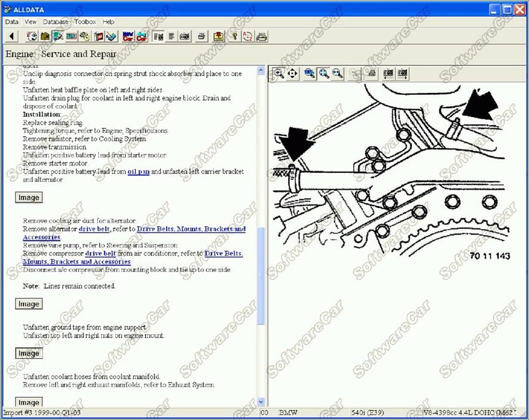Toggle the text-only view button
The image size is (529, 420).
tap(172, 36)
